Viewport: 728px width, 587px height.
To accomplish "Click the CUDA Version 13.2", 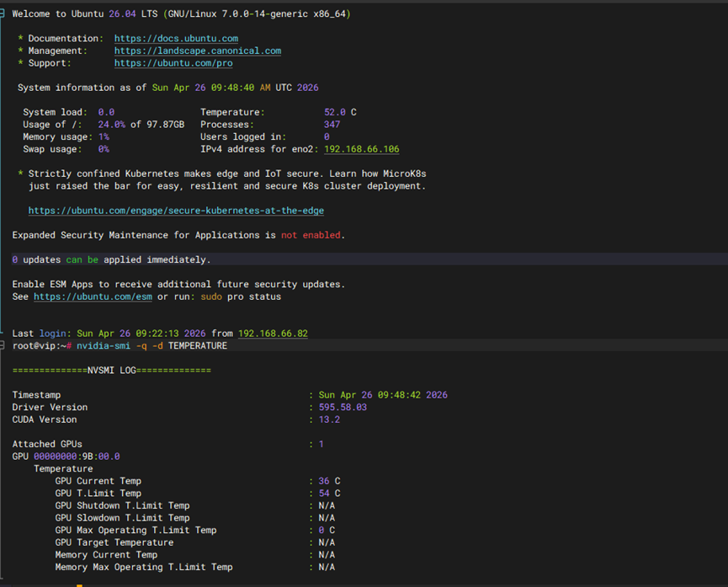I will coord(329,419).
